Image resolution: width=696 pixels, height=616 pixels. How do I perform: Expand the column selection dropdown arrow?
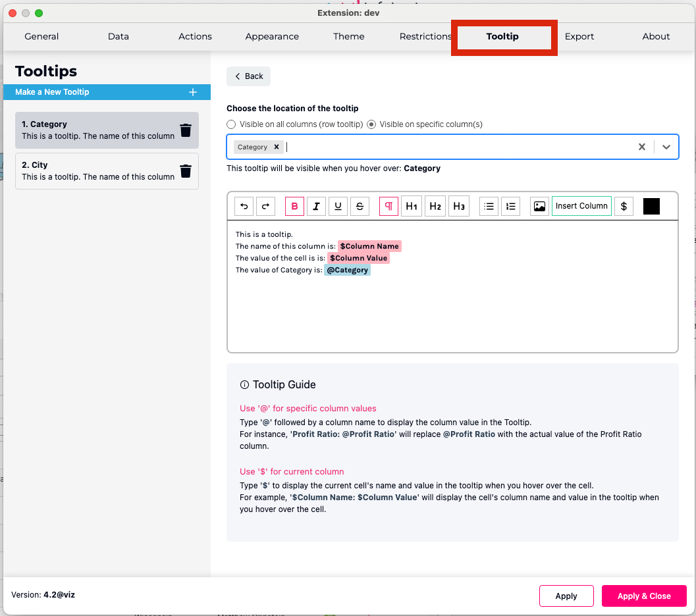(666, 147)
